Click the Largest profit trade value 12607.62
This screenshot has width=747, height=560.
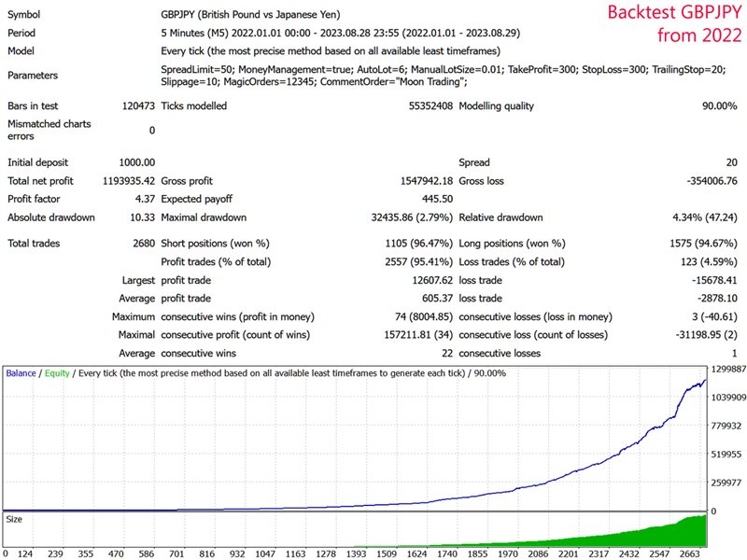click(x=432, y=281)
